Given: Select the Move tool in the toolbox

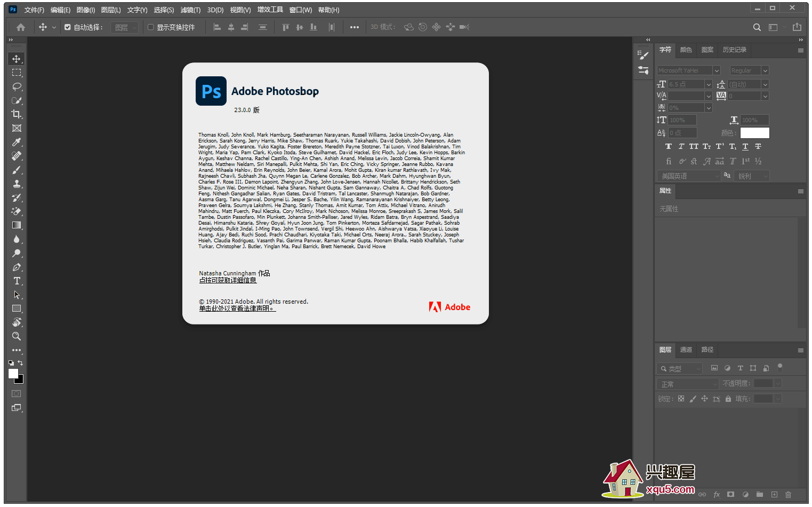Looking at the screenshot, I should pyautogui.click(x=17, y=59).
